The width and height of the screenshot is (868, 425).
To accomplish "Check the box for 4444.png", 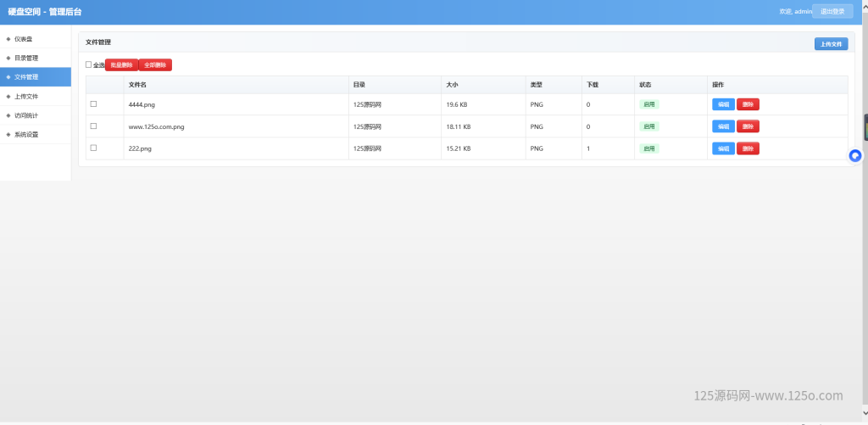I will (93, 103).
